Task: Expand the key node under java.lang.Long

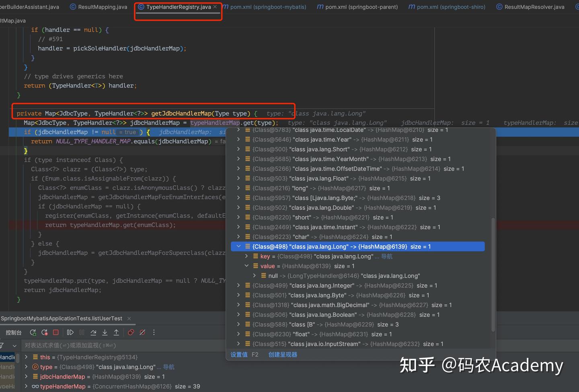Action: (x=246, y=256)
